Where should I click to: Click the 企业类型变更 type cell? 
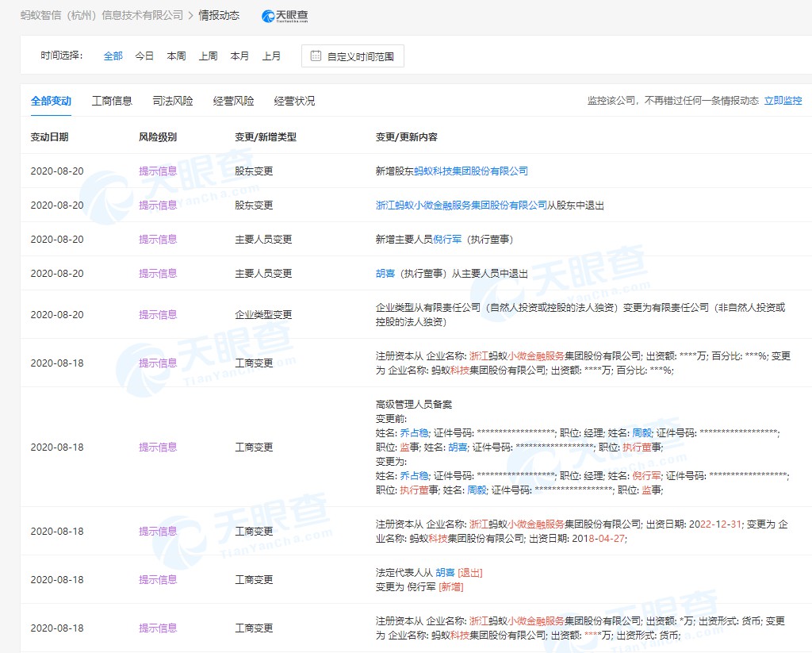coord(263,314)
